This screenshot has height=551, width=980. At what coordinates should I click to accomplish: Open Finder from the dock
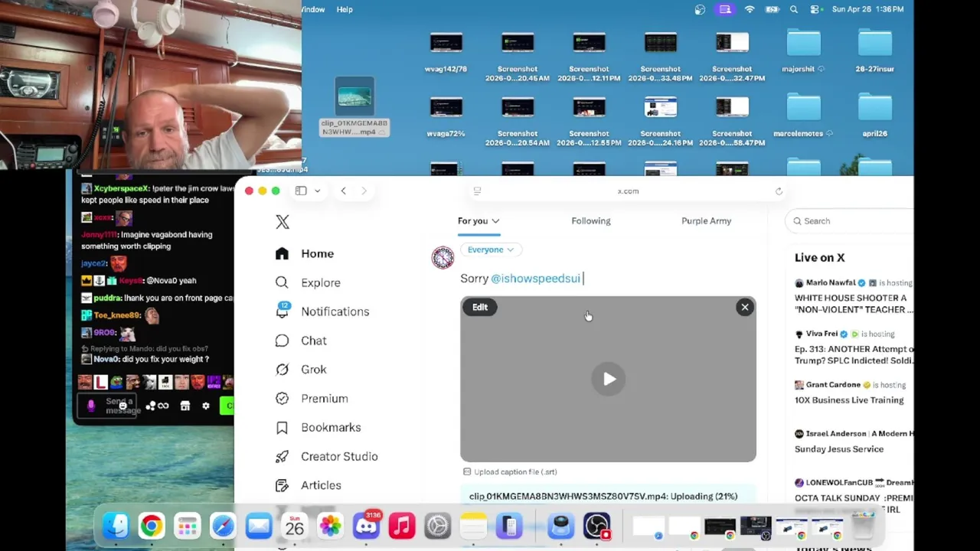(x=116, y=526)
